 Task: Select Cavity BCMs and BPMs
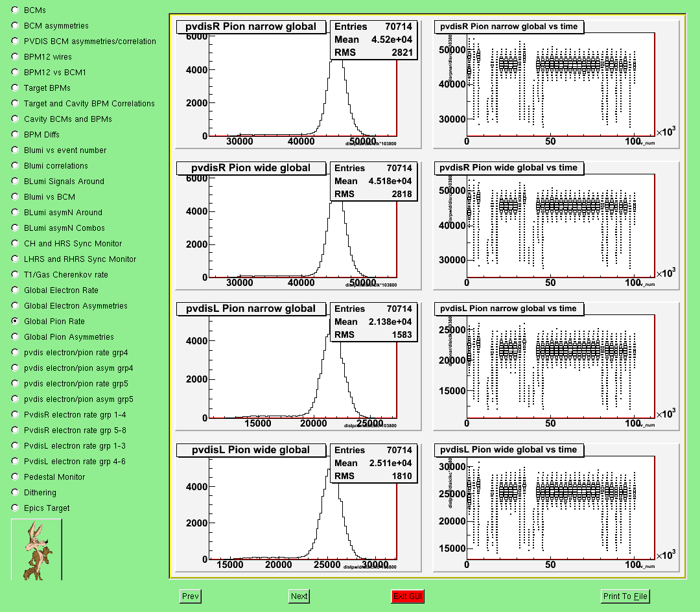tap(15, 119)
